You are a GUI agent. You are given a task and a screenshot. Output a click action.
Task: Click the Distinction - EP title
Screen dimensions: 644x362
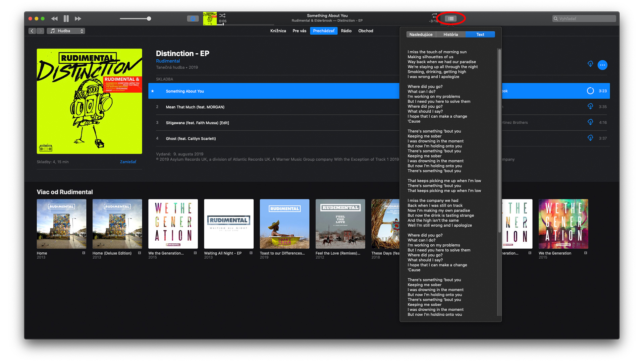point(182,54)
